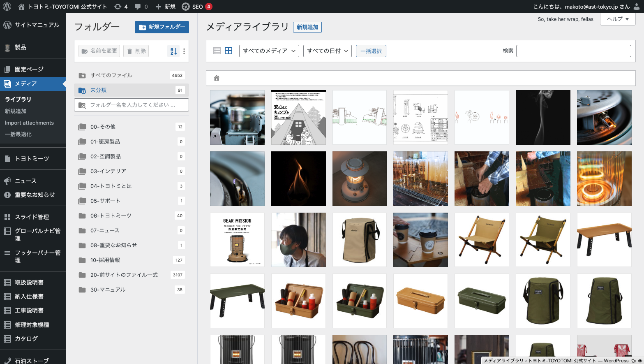Viewport: 644px width, 364px height.
Task: Open the 修理対象機種 sidebar menu
Action: 33,325
